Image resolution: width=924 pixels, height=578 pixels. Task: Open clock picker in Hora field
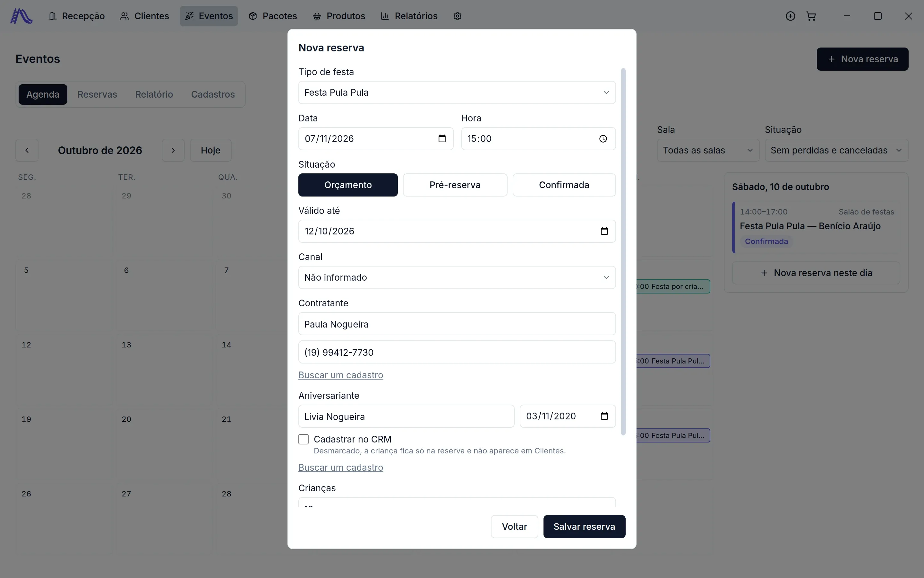click(x=603, y=139)
